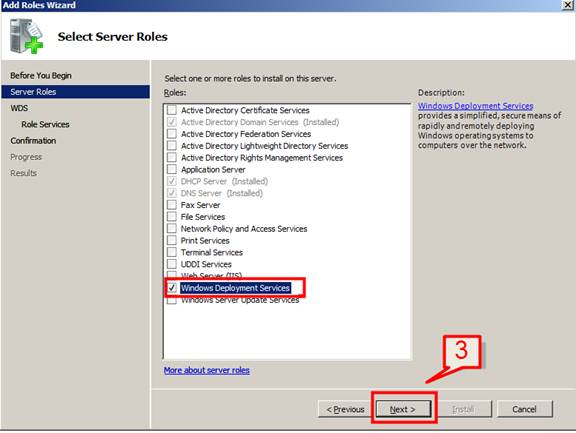Image resolution: width=576 pixels, height=433 pixels.
Task: Check Active Directory Certificate Services
Action: pos(172,110)
